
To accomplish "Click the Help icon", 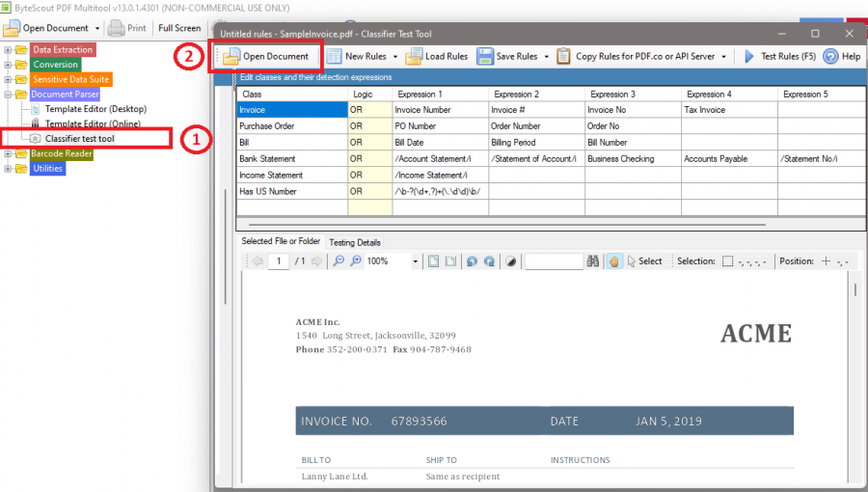I will coord(842,57).
